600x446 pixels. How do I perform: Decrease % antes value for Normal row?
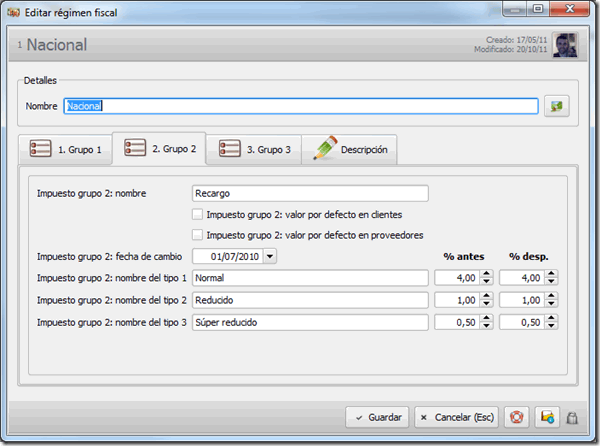[486, 282]
